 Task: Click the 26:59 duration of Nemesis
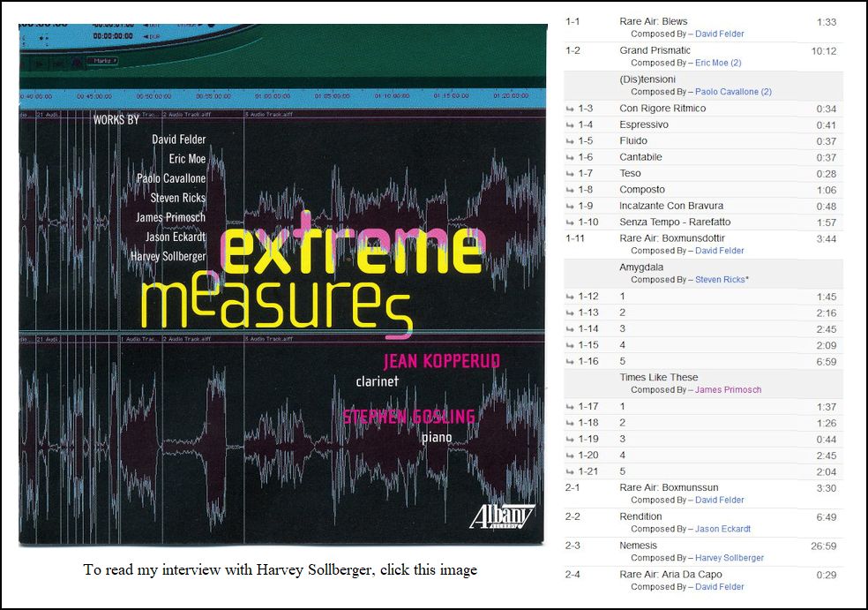(x=824, y=546)
